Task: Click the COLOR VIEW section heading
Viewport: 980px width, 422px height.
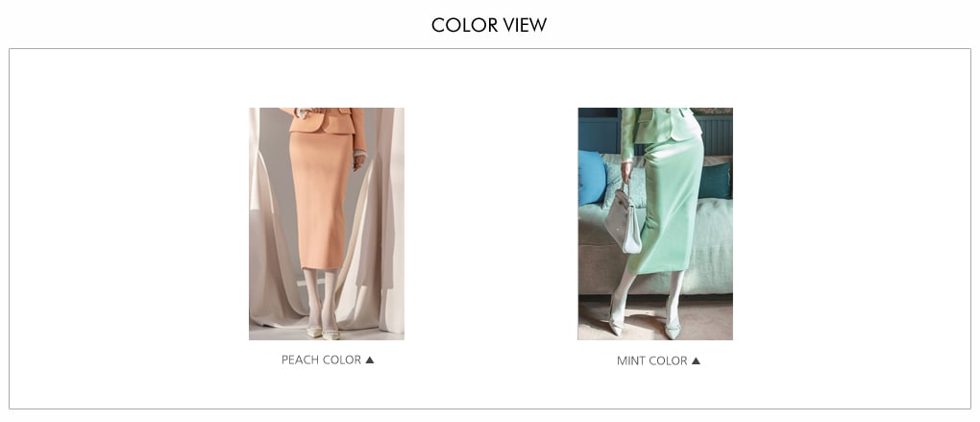Action: click(489, 25)
